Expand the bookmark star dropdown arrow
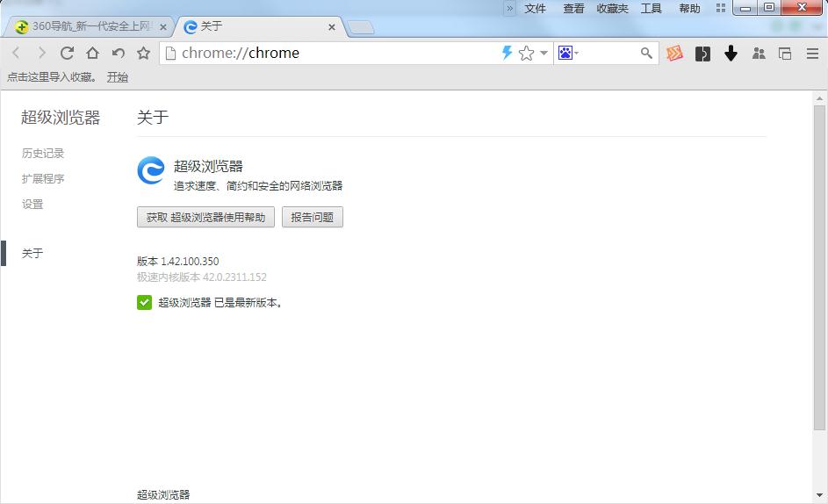Image resolution: width=828 pixels, height=504 pixels. [x=544, y=53]
